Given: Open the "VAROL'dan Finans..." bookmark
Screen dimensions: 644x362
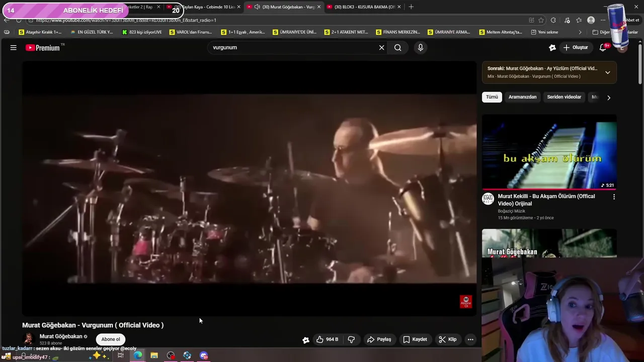Looking at the screenshot, I should 191,32.
